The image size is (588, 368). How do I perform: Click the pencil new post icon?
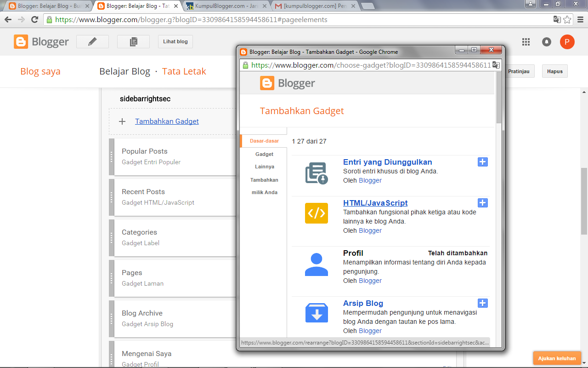(x=92, y=41)
